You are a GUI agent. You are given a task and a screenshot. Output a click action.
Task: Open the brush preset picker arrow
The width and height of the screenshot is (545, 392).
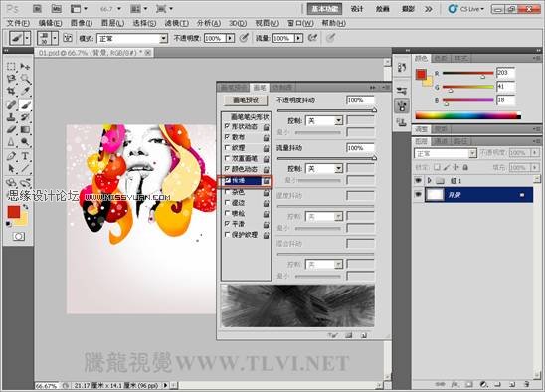pyautogui.click(x=55, y=38)
